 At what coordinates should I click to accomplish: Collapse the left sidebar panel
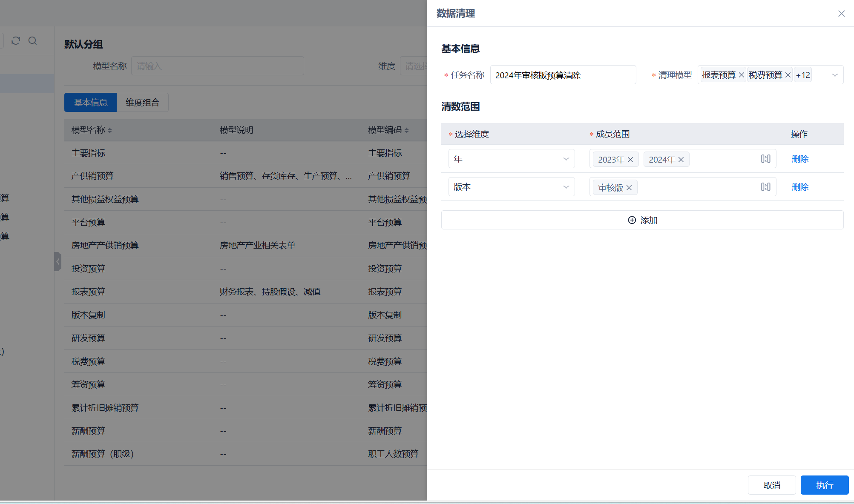(58, 261)
